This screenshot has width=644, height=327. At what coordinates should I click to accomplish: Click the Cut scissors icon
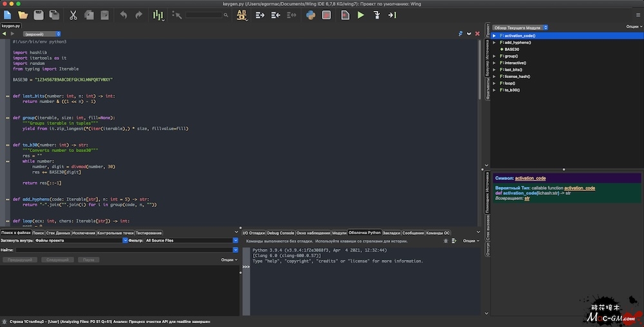coord(73,14)
